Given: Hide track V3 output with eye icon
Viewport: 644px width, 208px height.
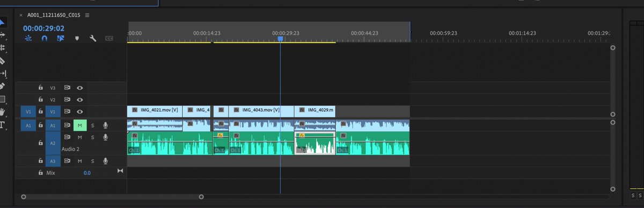Looking at the screenshot, I should [x=79, y=87].
